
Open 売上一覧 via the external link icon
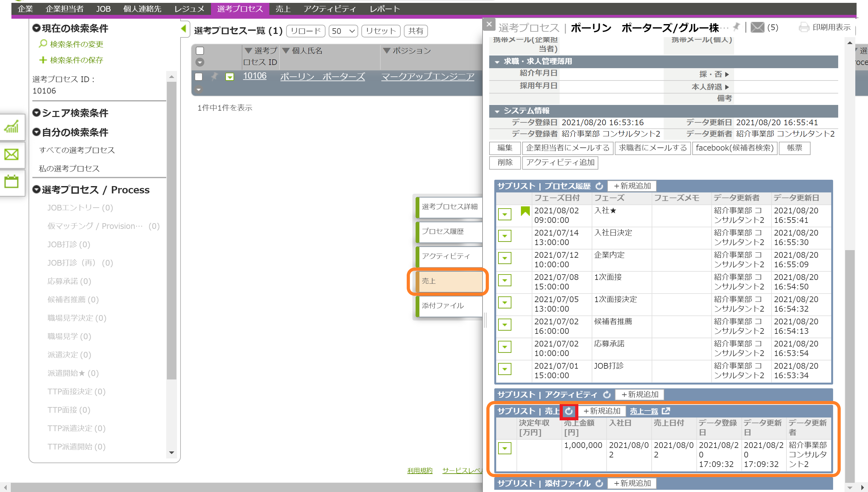pyautogui.click(x=666, y=411)
